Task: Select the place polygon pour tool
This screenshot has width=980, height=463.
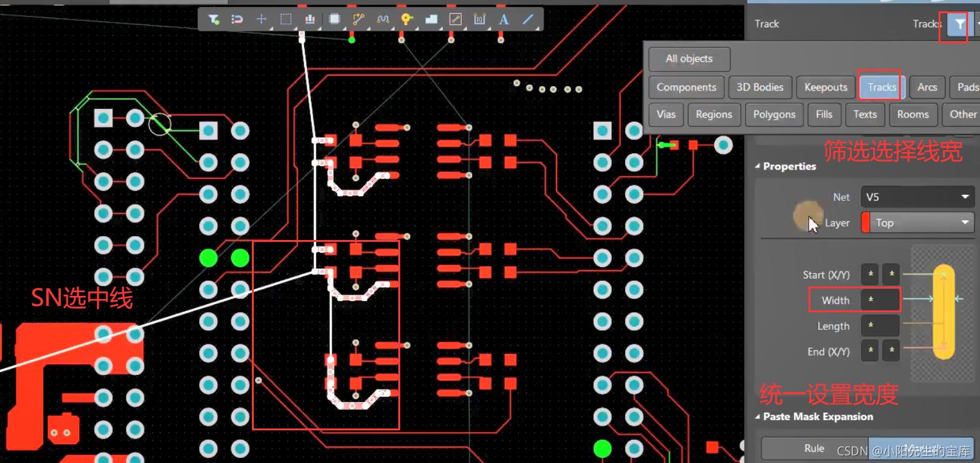Action: click(431, 19)
